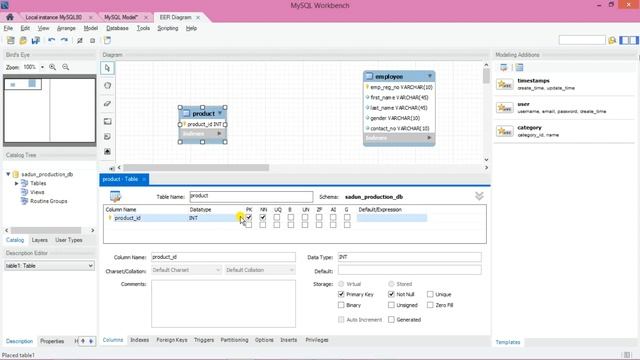
Task: Click the catalog tree horizontal scrollbar
Action: click(x=46, y=230)
